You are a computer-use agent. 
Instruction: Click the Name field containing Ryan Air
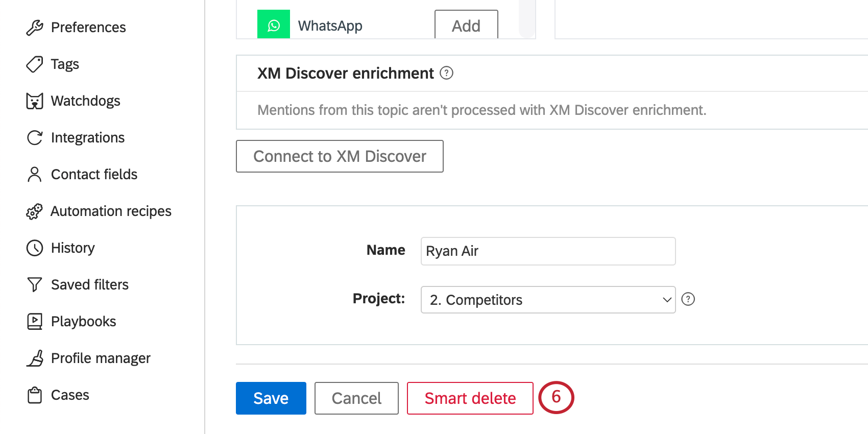tap(548, 251)
